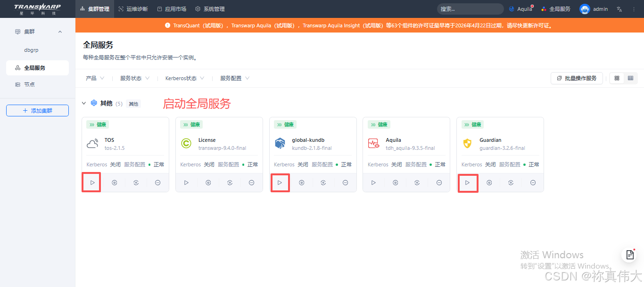Open the 集群管理 top menu
644x287 pixels.
[x=94, y=9]
